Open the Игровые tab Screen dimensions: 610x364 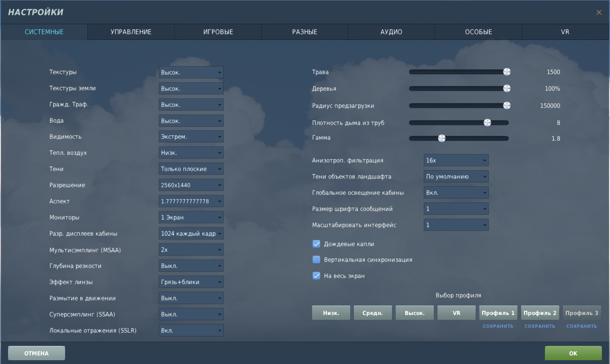point(218,32)
